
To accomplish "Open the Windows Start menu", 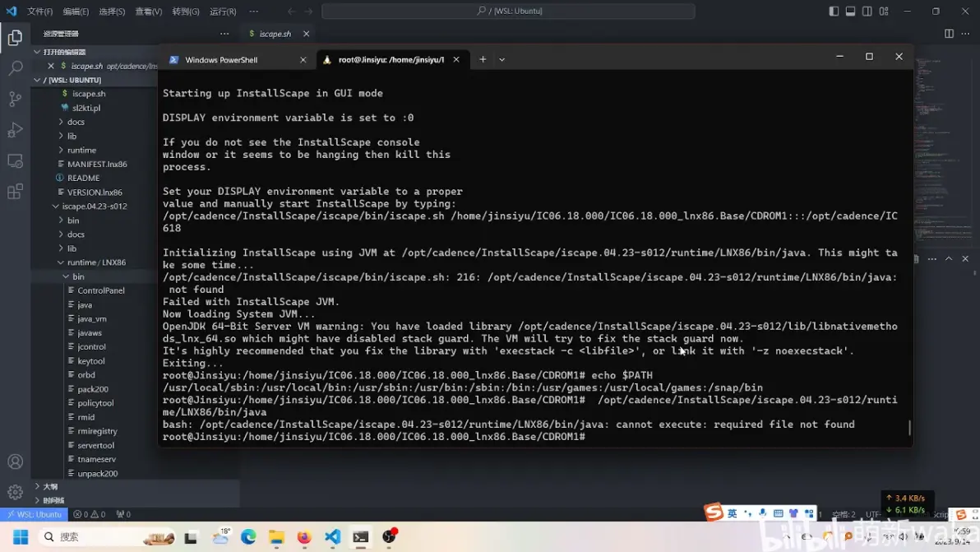I will [x=21, y=537].
